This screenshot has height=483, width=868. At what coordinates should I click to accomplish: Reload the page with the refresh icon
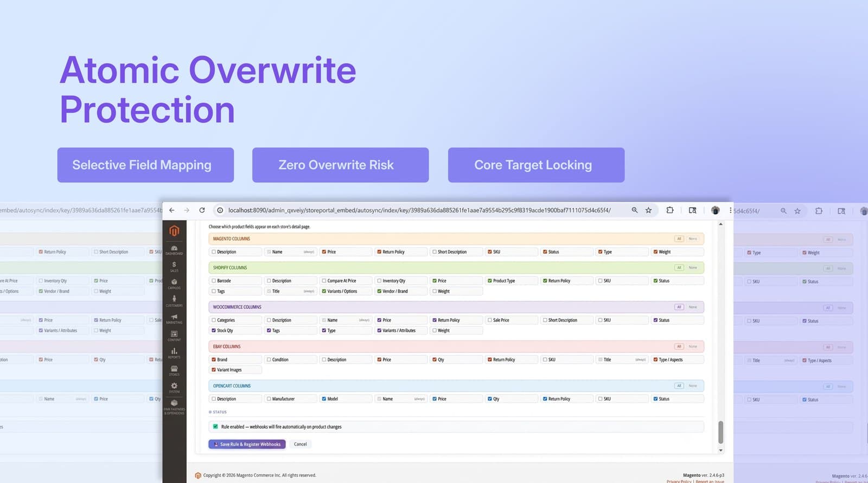202,210
